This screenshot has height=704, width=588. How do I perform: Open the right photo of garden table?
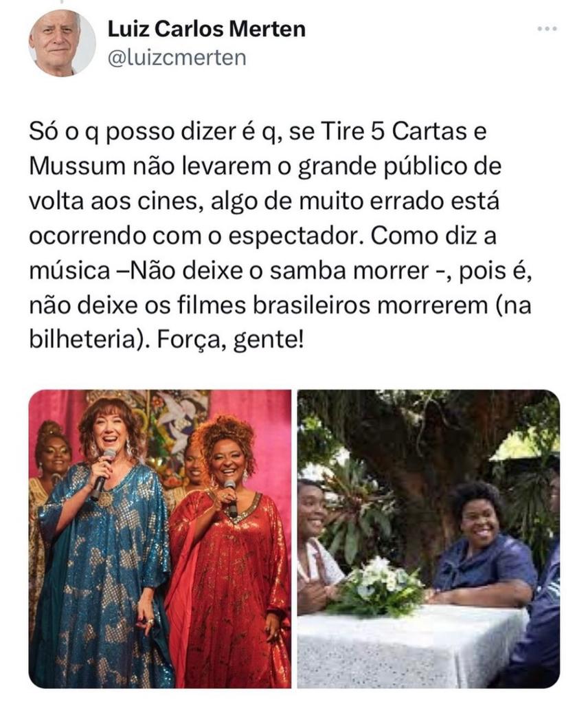(x=429, y=539)
